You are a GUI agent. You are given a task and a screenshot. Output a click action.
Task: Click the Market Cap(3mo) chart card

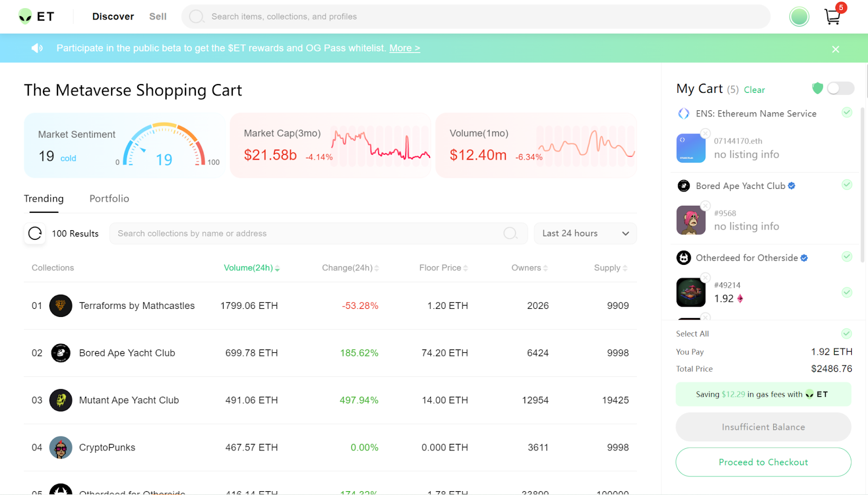click(x=330, y=145)
